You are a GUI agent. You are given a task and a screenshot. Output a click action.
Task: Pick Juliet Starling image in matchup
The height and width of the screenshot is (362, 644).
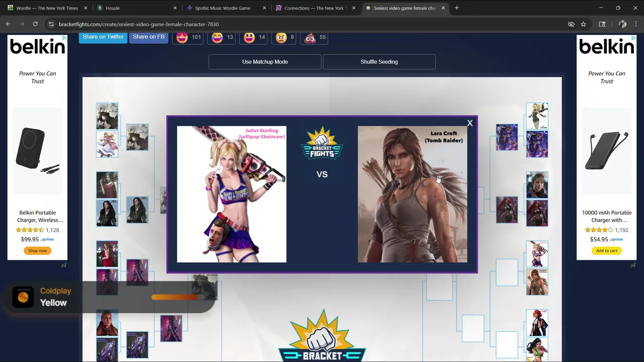231,194
